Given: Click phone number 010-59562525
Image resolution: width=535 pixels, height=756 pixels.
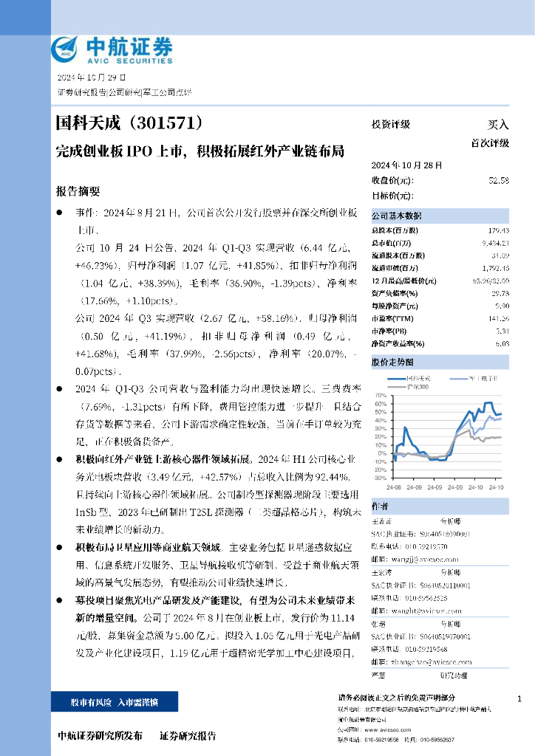Looking at the screenshot, I should click(x=426, y=598).
